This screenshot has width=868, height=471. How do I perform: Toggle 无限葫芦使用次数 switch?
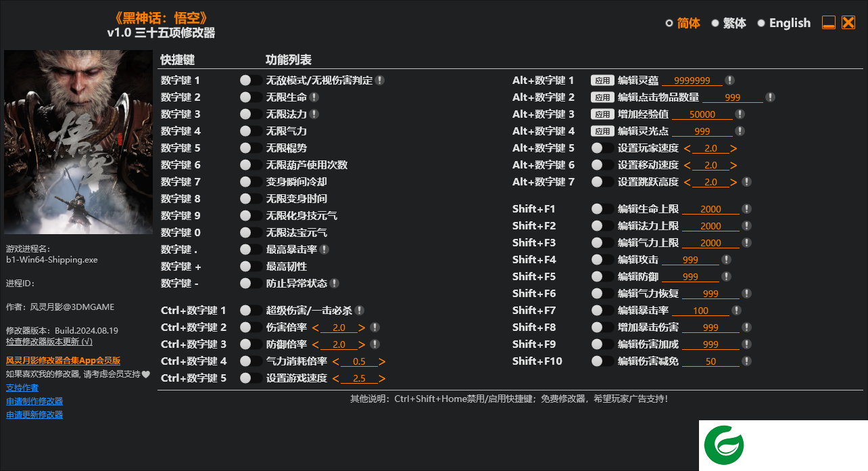click(x=251, y=165)
